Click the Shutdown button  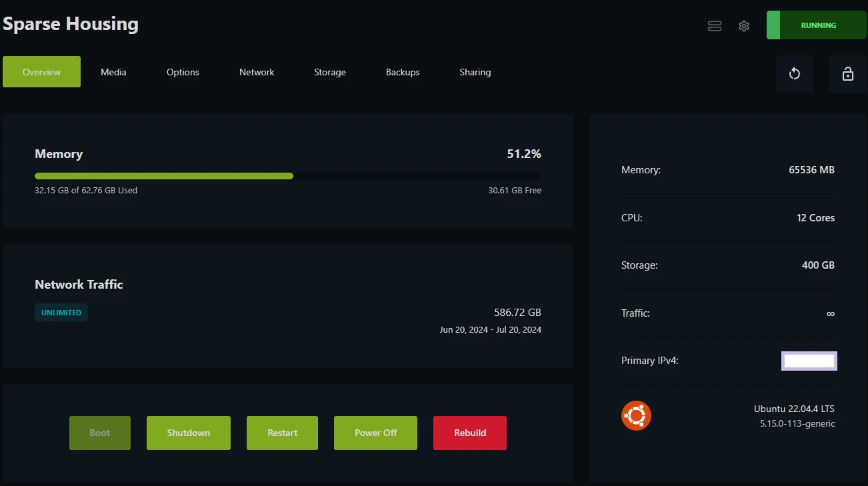189,433
